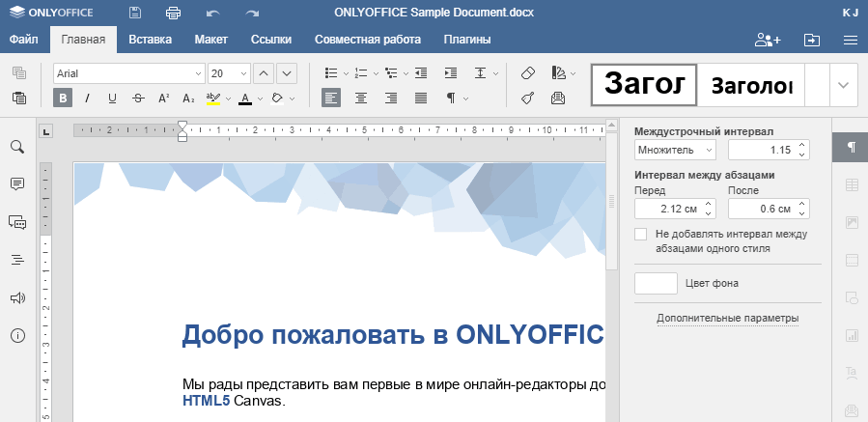Open font size dropdown showing 20
The width and height of the screenshot is (868, 422).
[243, 73]
